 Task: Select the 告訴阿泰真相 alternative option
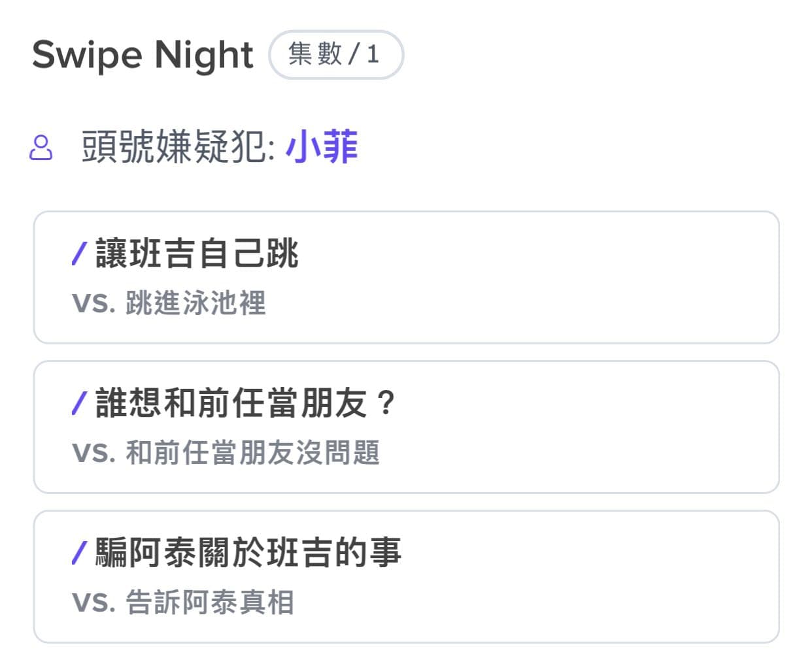(209, 603)
